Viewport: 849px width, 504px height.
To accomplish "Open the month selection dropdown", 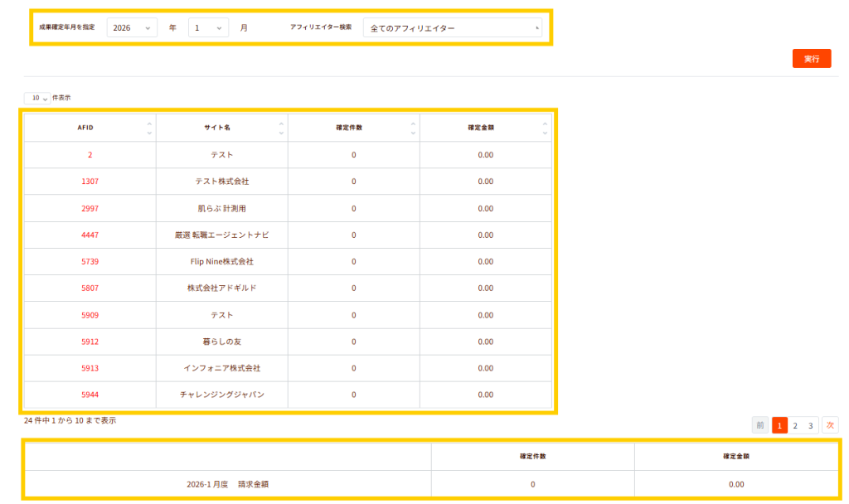I will click(x=208, y=28).
